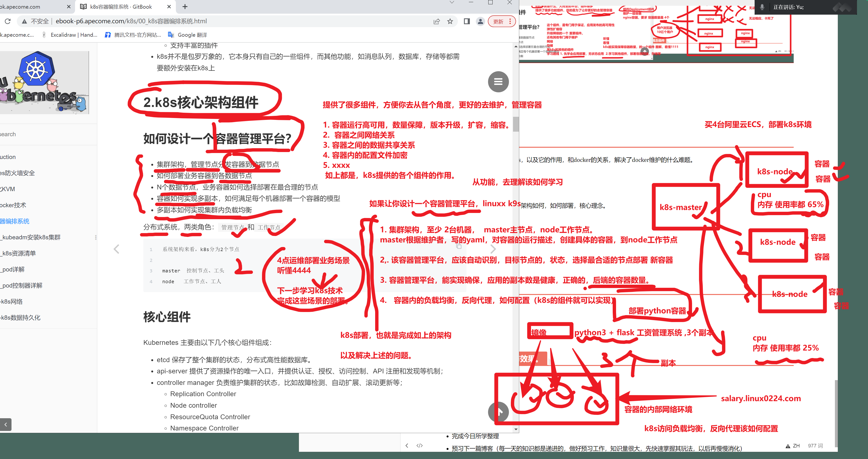This screenshot has height=459, width=868.
Task: Go to next chapter arrow
Action: coord(493,249)
